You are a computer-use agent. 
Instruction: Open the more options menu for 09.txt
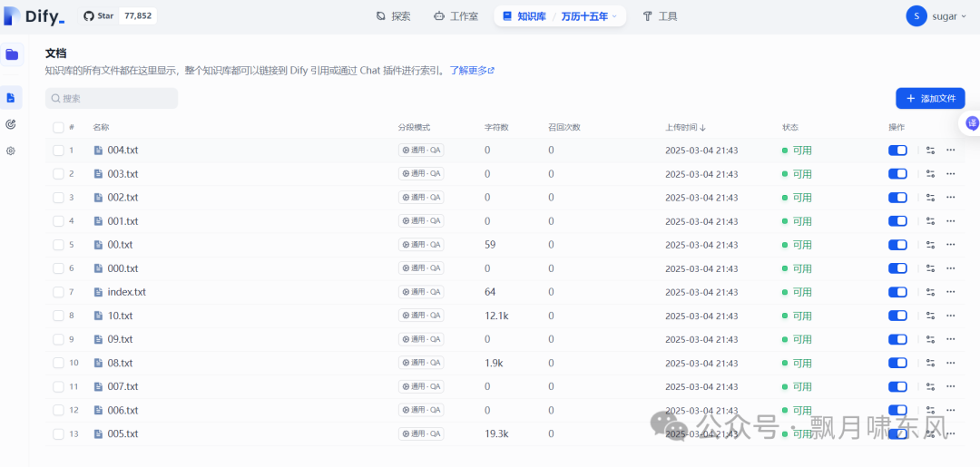click(x=951, y=339)
